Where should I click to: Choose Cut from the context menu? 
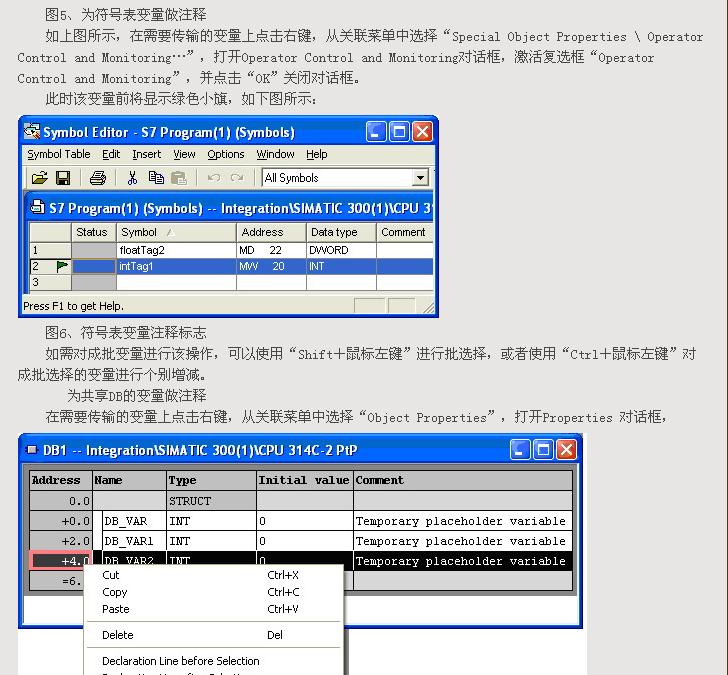[x=214, y=575]
